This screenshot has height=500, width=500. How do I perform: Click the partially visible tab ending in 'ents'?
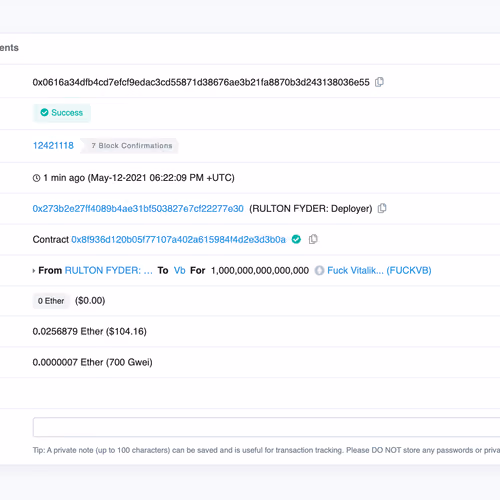[9, 48]
